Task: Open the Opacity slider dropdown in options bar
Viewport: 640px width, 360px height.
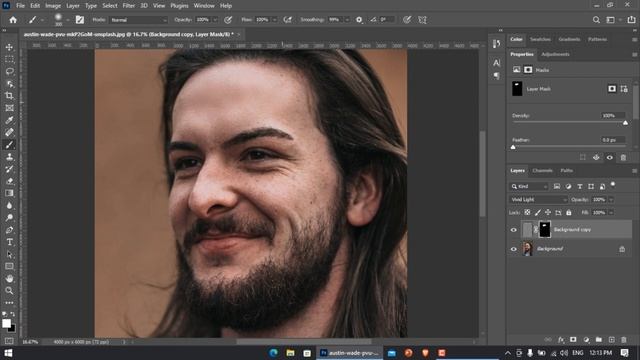Action: tap(215, 20)
